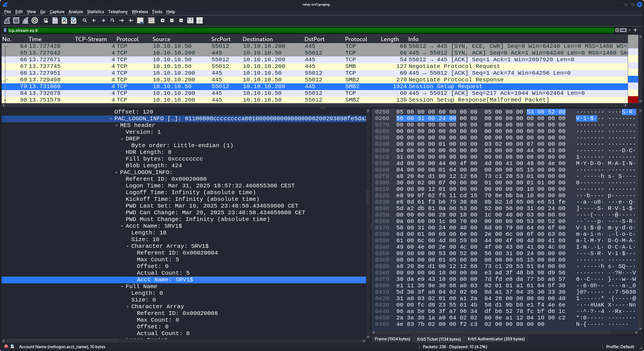Open the recent filters dropdown
644x351 pixels.
(629, 30)
